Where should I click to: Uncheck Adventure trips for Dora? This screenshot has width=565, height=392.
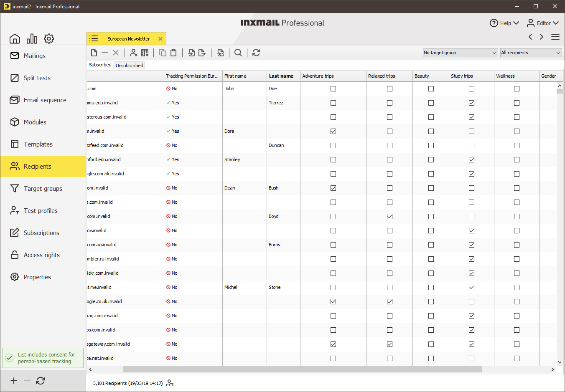[x=333, y=131]
